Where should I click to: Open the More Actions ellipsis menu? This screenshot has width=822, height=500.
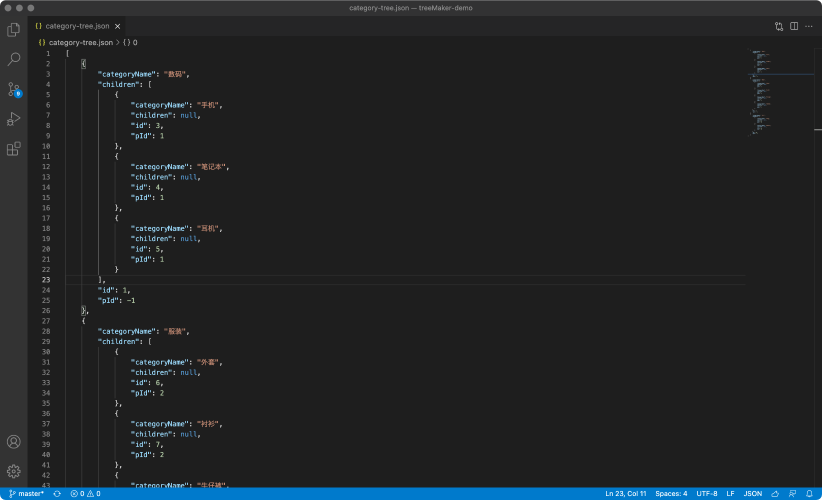[809, 26]
